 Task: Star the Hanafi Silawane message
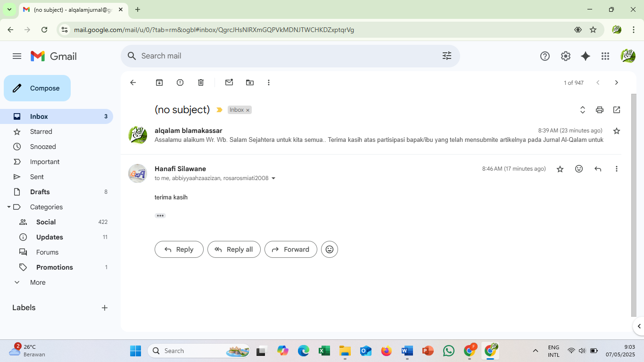click(x=560, y=169)
